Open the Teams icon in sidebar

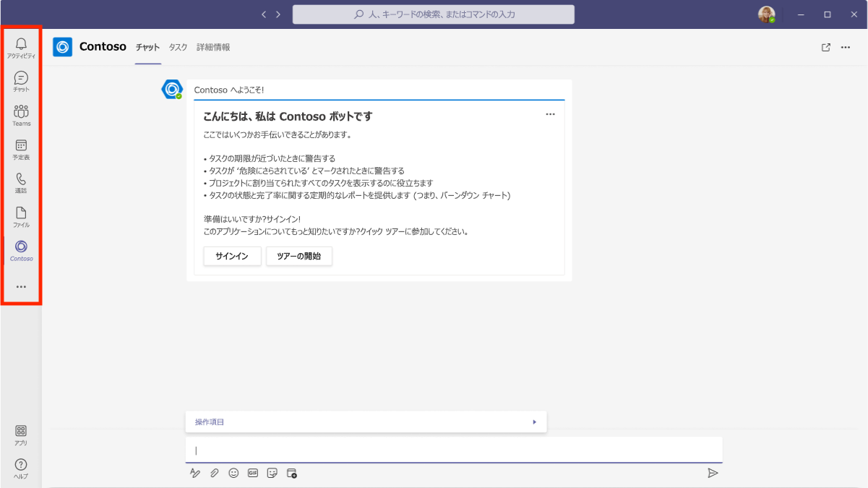[x=21, y=116]
